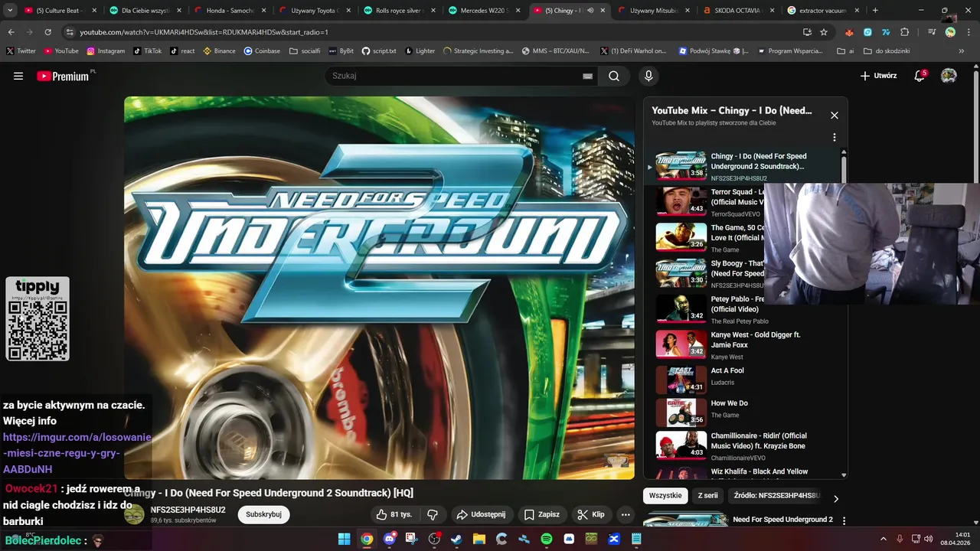Save video with Zapisz button
The image size is (980, 551).
pos(541,514)
